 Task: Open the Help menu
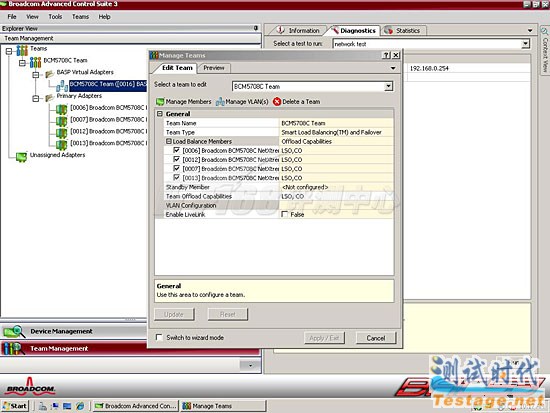(104, 16)
